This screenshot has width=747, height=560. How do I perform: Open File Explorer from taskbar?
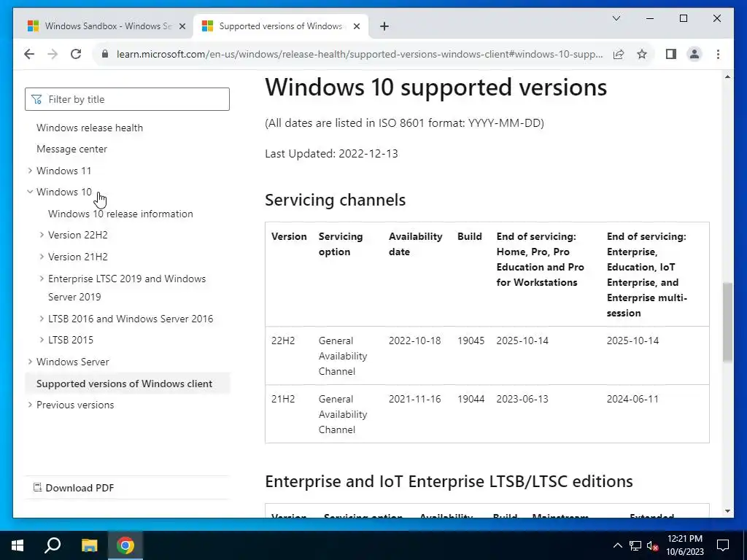[89, 545]
